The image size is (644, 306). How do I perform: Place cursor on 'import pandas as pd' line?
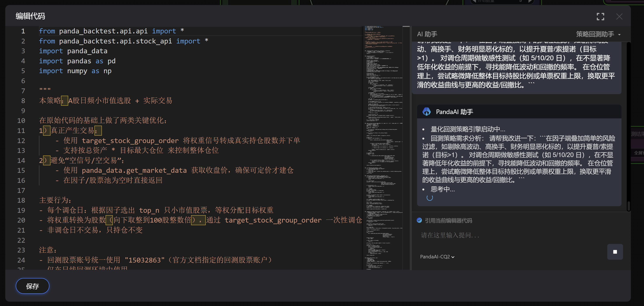pos(77,61)
